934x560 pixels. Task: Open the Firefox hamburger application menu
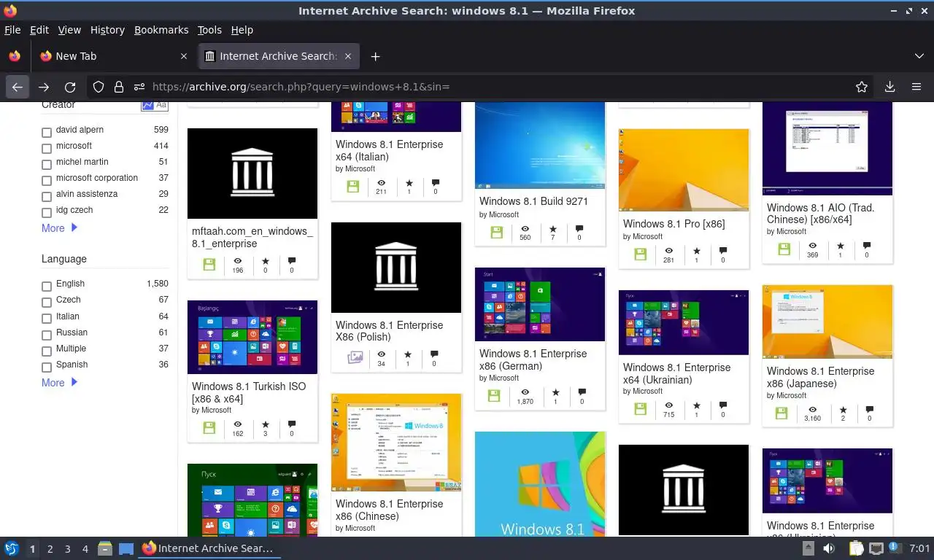(x=916, y=87)
